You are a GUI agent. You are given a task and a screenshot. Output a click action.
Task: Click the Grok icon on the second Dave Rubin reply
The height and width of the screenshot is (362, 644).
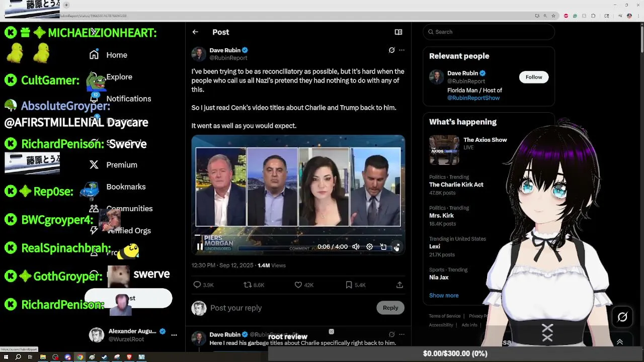click(x=391, y=334)
